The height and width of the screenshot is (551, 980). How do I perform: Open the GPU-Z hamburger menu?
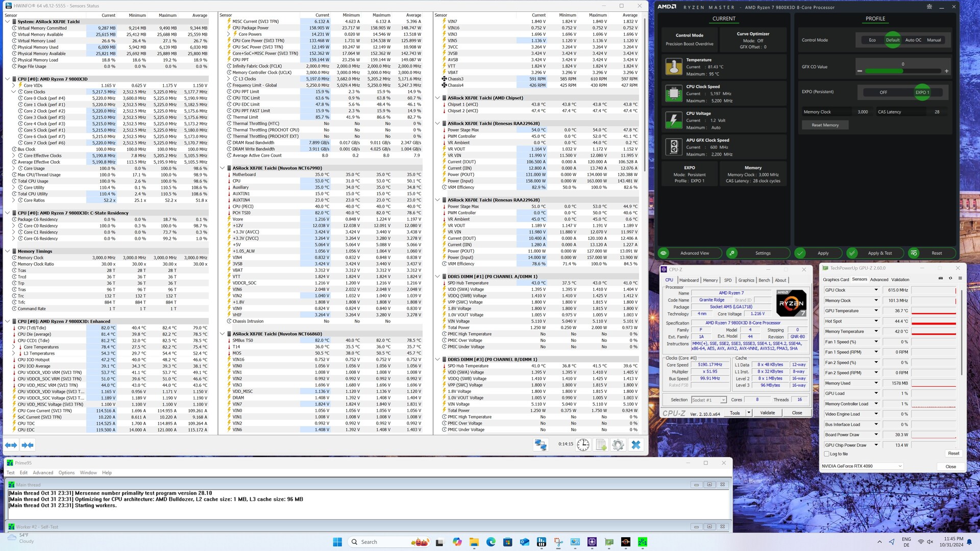[960, 279]
